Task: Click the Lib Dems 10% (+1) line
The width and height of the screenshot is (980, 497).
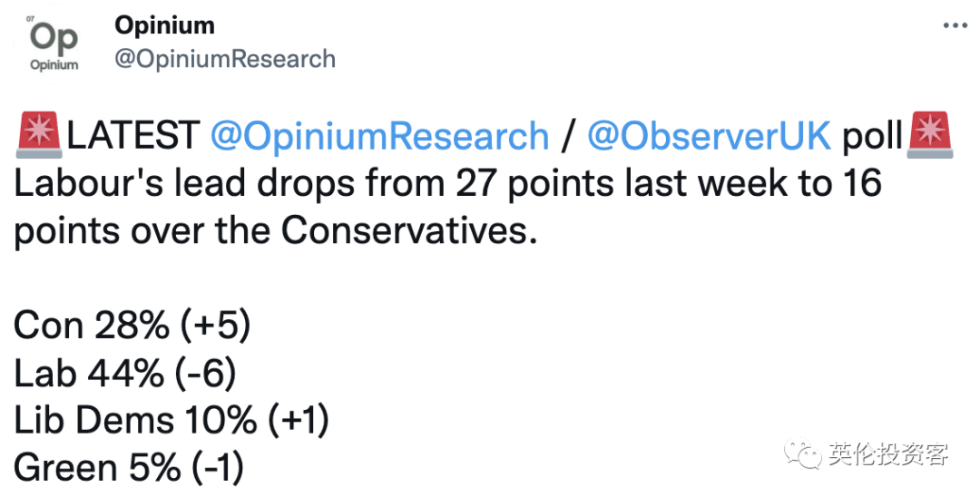Action: click(171, 421)
